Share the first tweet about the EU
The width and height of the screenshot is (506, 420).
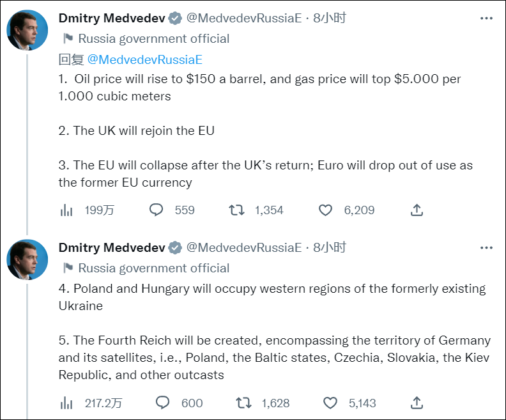[x=417, y=210]
